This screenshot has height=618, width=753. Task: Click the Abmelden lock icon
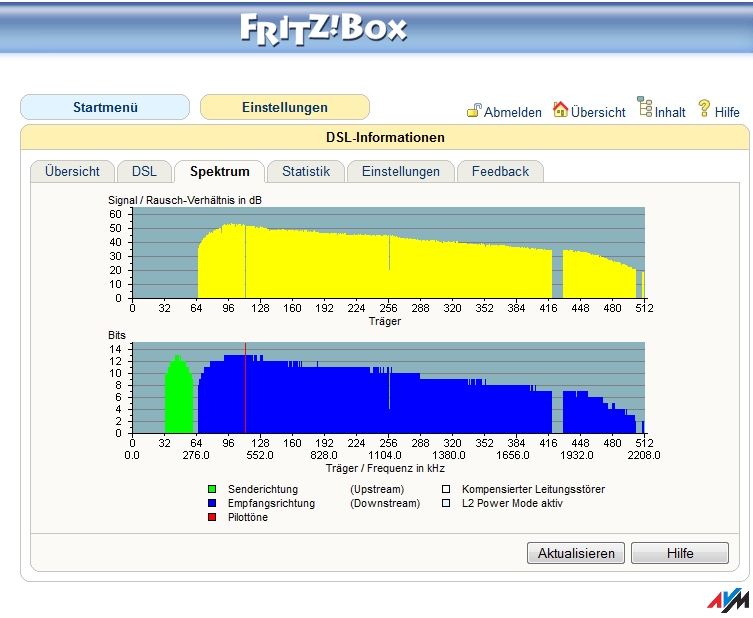[474, 110]
